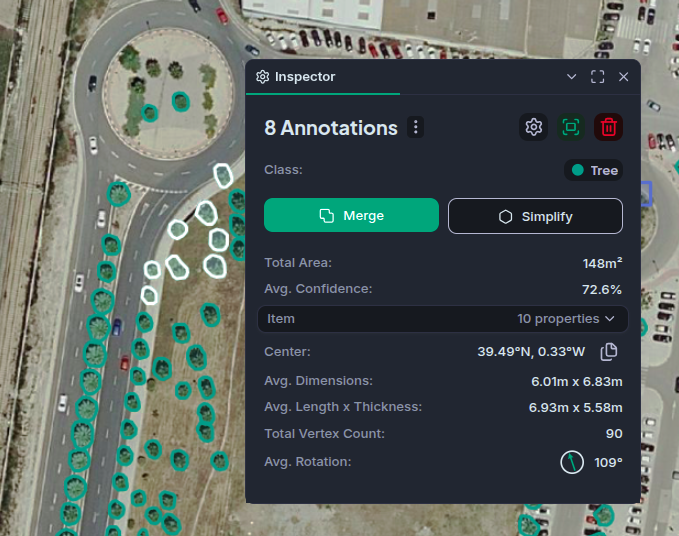This screenshot has width=679, height=536.
Task: Open annotation settings gear button
Action: (x=534, y=127)
